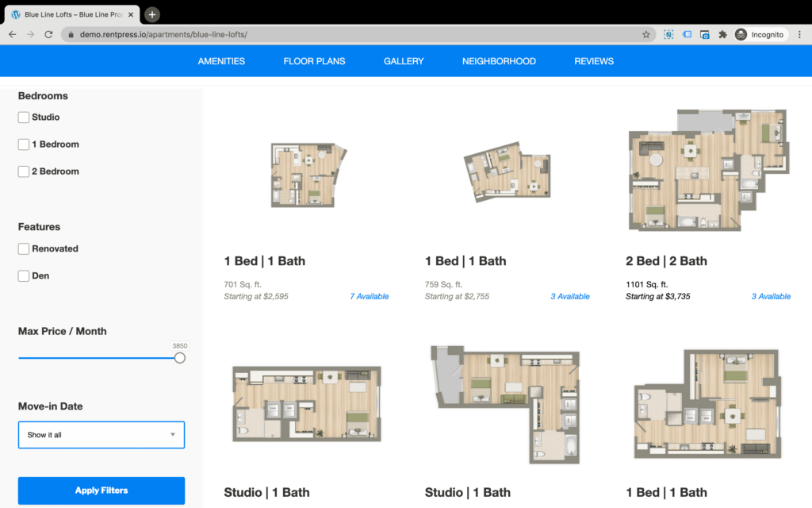Check the Studio bedroom filter
The image size is (812, 508).
click(23, 117)
